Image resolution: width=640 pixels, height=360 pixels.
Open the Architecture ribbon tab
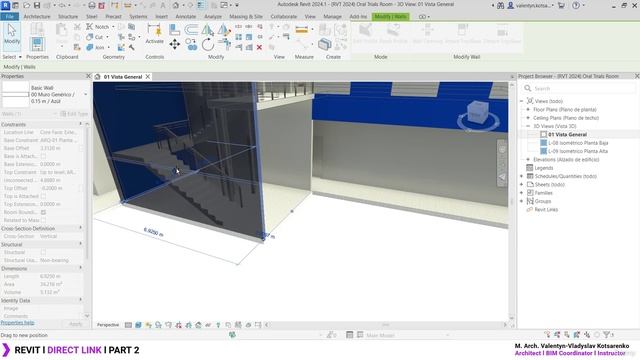pos(37,16)
